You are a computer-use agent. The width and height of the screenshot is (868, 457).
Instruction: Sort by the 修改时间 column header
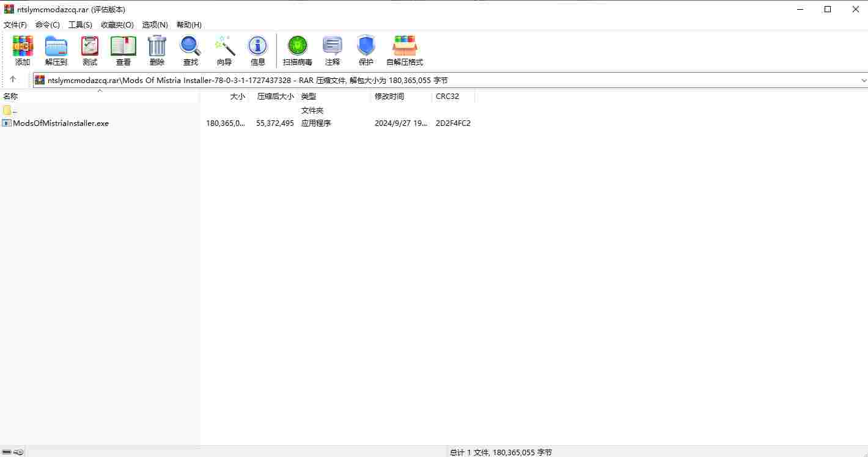pos(401,97)
